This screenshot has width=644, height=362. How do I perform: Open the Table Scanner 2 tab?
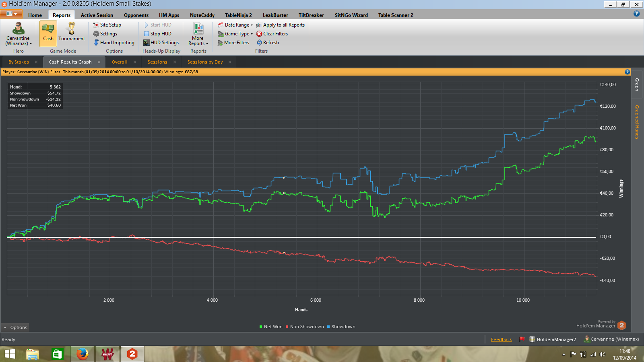(396, 15)
